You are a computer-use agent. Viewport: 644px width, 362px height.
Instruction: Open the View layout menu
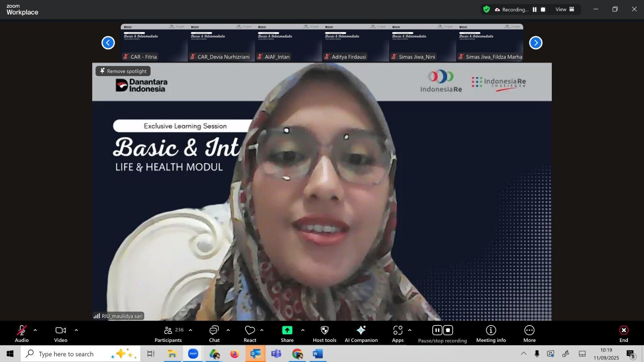tap(565, 10)
